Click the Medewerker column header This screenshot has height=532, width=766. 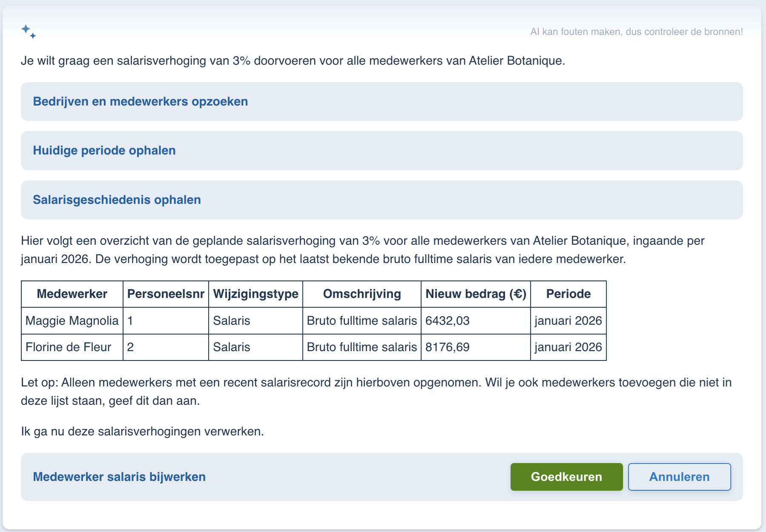pos(72,294)
